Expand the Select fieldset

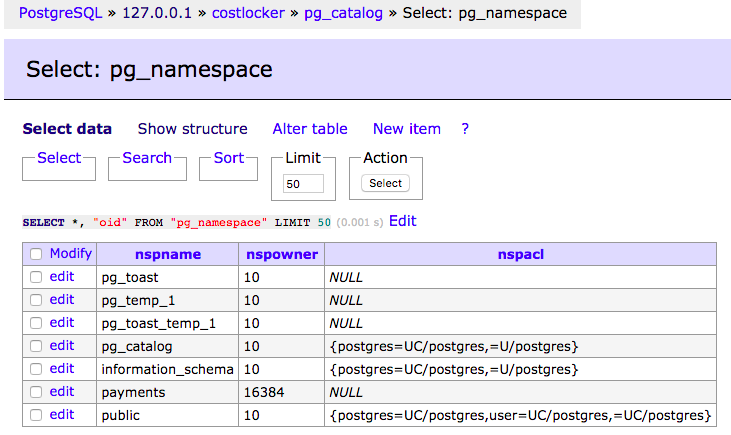tap(59, 158)
